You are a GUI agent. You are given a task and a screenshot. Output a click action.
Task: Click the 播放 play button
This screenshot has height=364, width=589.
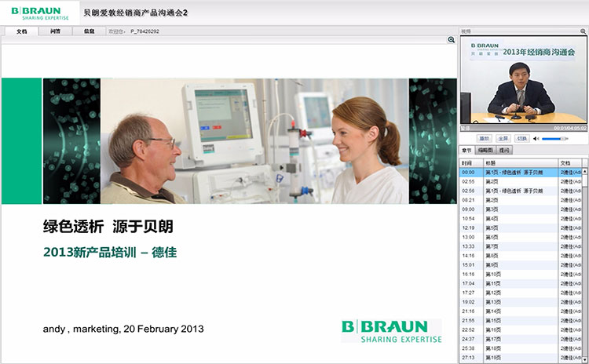coord(485,139)
